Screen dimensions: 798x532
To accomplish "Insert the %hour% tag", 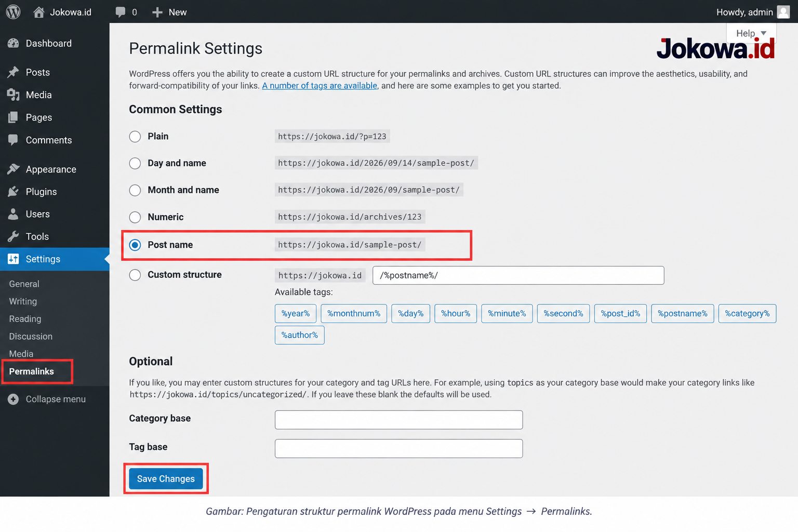I will tap(456, 313).
